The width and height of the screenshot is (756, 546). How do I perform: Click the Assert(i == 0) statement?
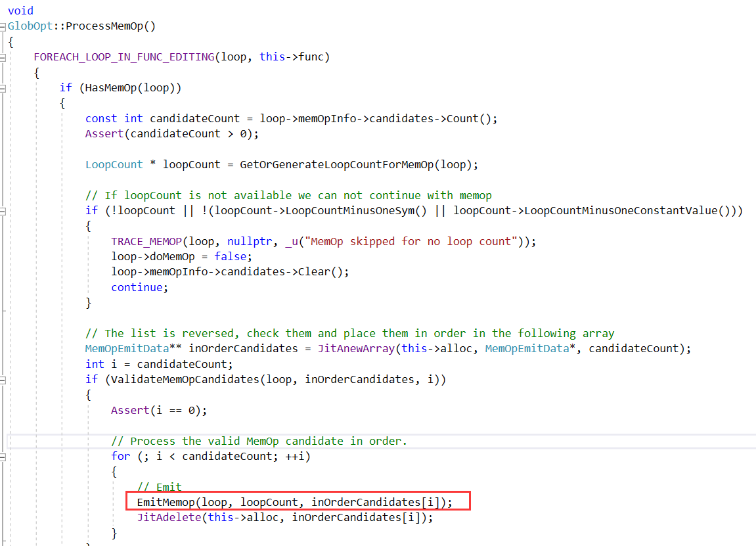pyautogui.click(x=158, y=411)
